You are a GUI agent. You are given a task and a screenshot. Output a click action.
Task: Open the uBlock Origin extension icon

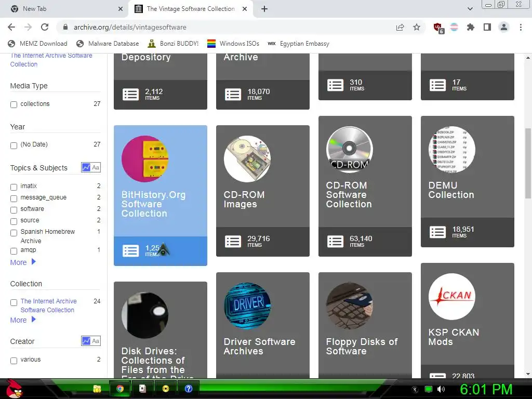click(438, 28)
